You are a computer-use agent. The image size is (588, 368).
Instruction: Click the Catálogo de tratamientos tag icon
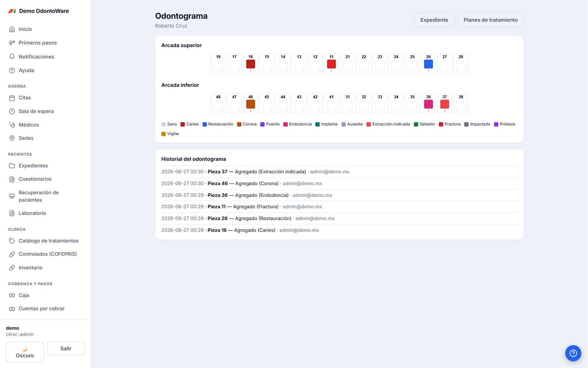pyautogui.click(x=12, y=241)
